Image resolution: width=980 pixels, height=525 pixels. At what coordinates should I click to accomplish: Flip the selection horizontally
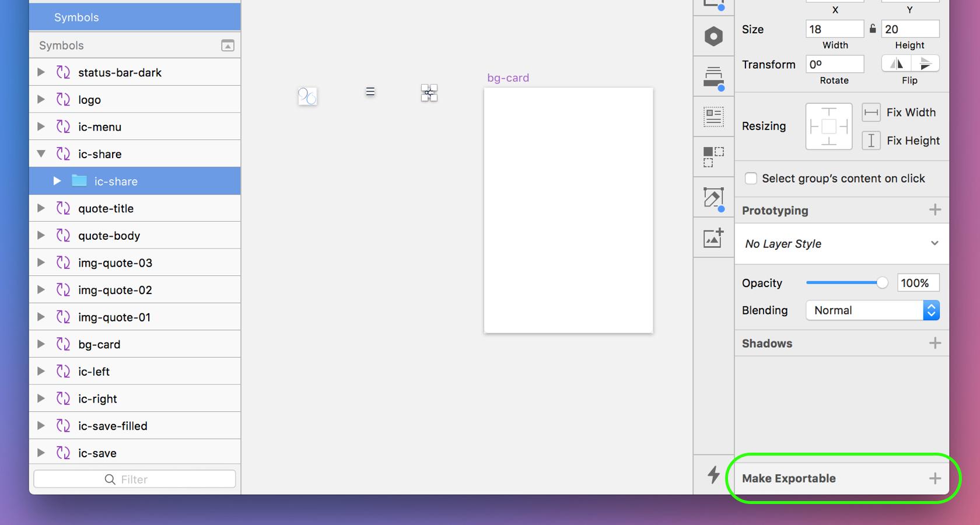pyautogui.click(x=897, y=64)
